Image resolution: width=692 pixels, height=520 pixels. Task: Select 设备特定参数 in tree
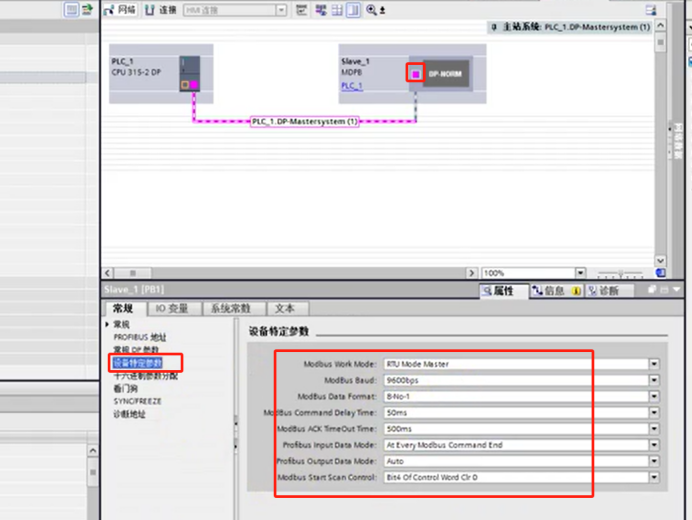(x=138, y=363)
